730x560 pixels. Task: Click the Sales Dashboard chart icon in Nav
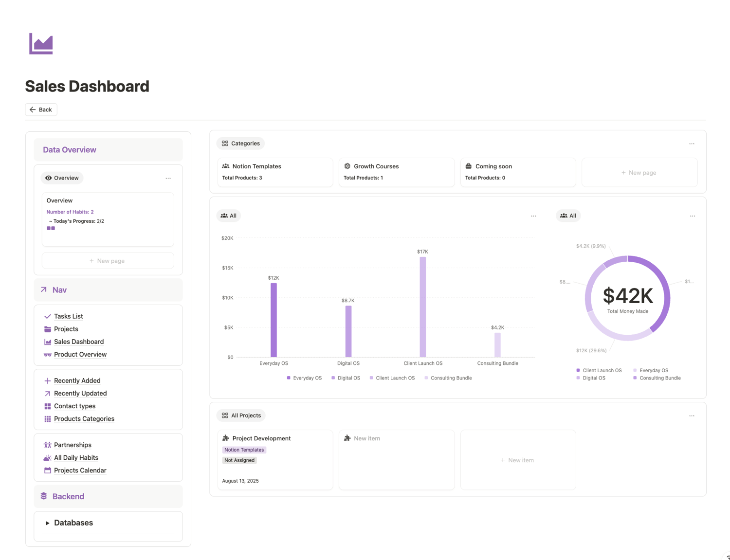pos(48,342)
